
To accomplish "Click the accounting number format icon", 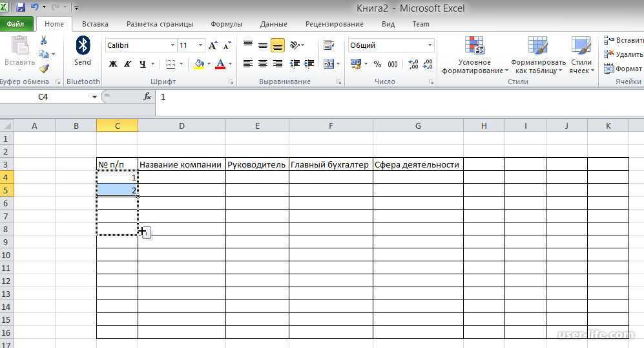I will click(356, 64).
